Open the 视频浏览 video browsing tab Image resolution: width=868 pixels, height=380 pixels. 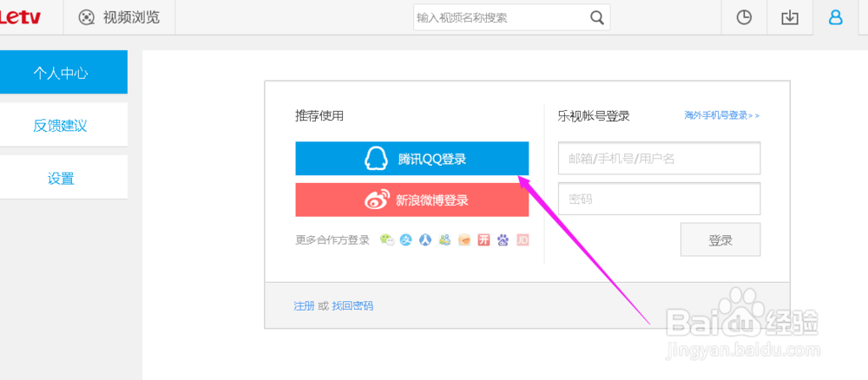pyautogui.click(x=119, y=17)
